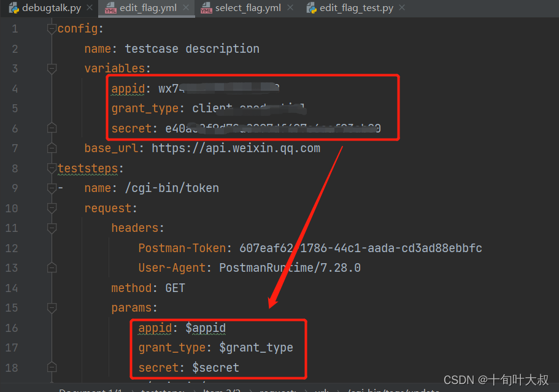Click the 'variables:' key
Image resolution: width=559 pixels, height=392 pixels.
(117, 69)
